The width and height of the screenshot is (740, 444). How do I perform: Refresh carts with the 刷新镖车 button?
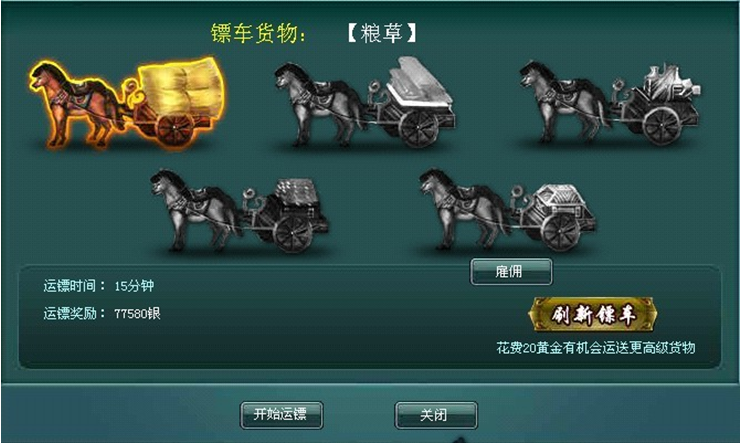tap(592, 315)
